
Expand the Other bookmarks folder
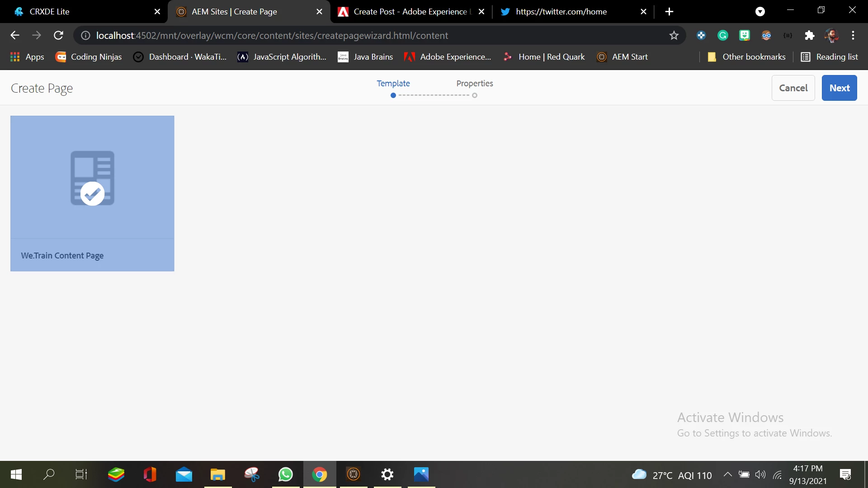[746, 57]
